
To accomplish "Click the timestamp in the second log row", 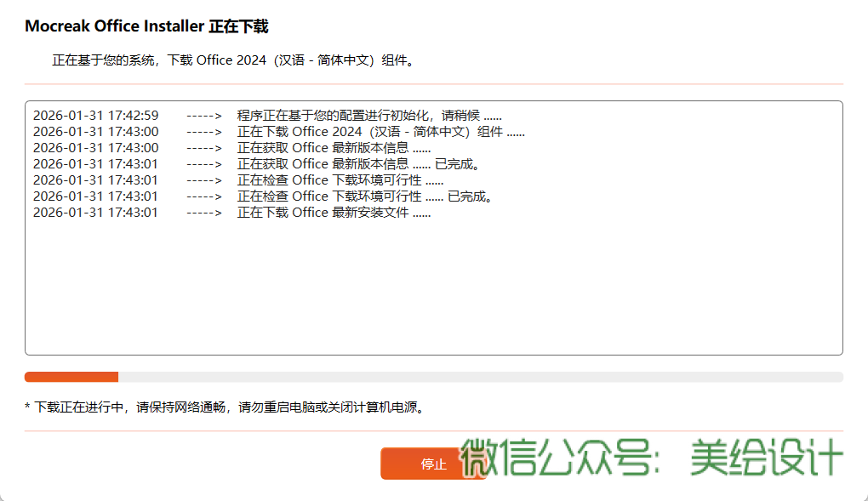I will (95, 132).
